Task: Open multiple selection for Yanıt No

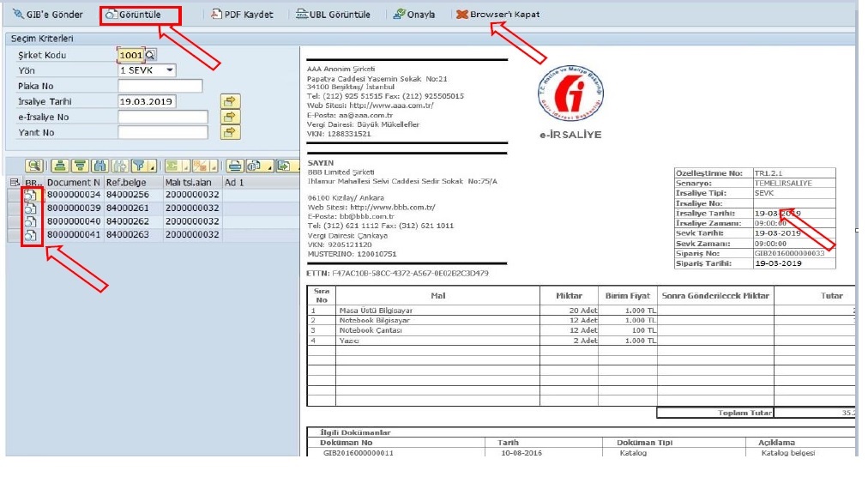Action: (x=229, y=132)
